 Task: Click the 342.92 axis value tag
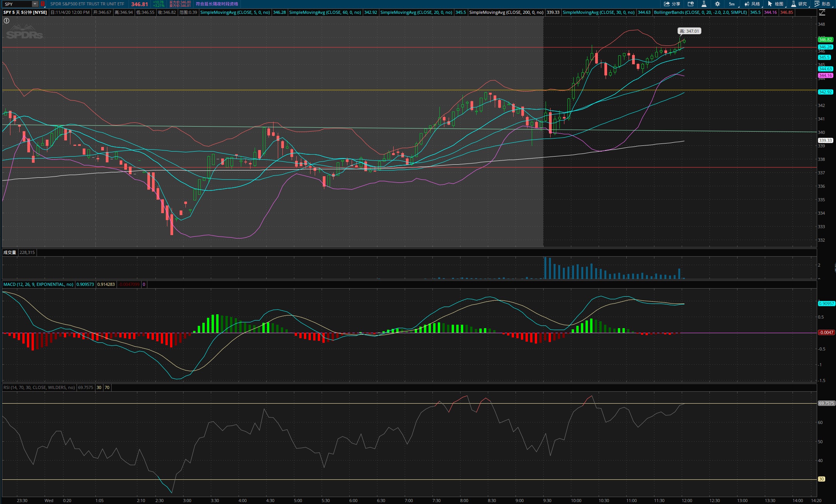coord(826,92)
